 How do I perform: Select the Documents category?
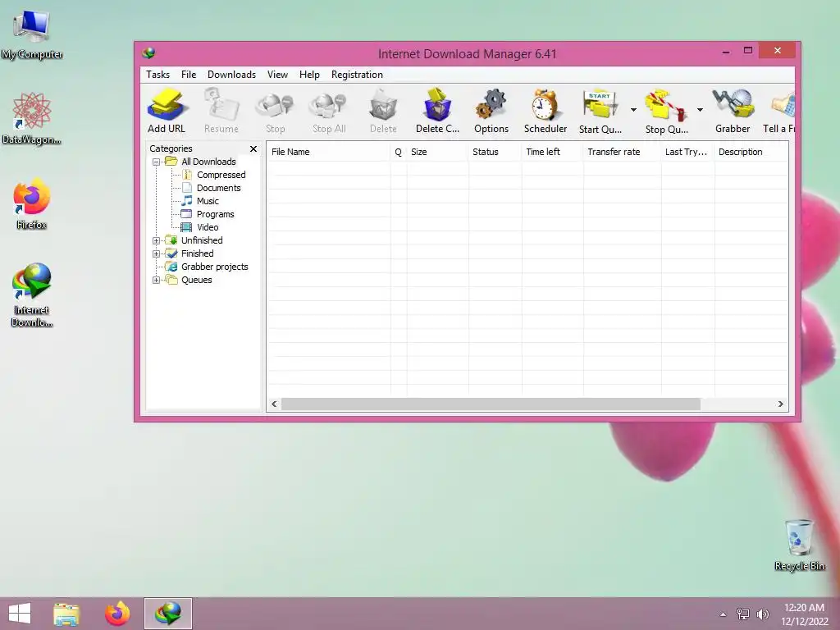click(218, 188)
